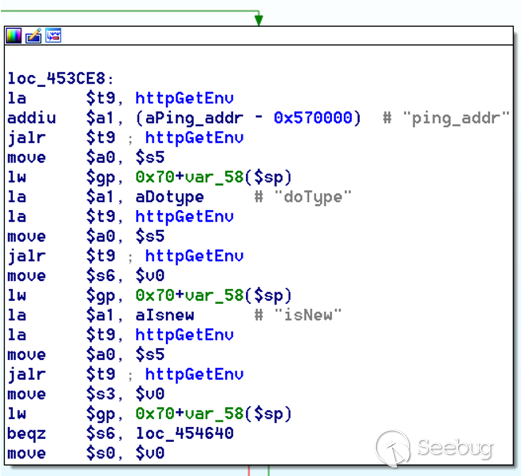The image size is (521, 476).
Task: Click the addiu instruction mnemonic
Action: [31, 118]
